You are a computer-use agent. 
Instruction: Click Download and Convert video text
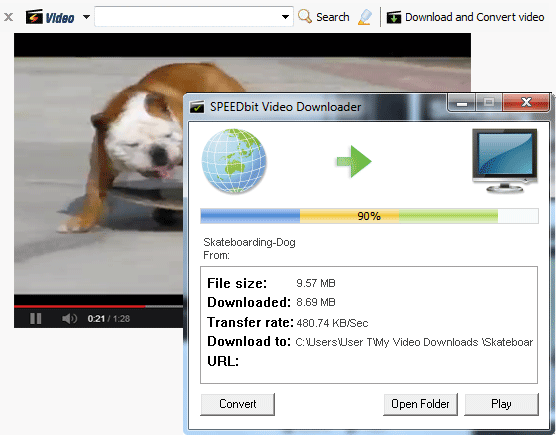[x=474, y=17]
